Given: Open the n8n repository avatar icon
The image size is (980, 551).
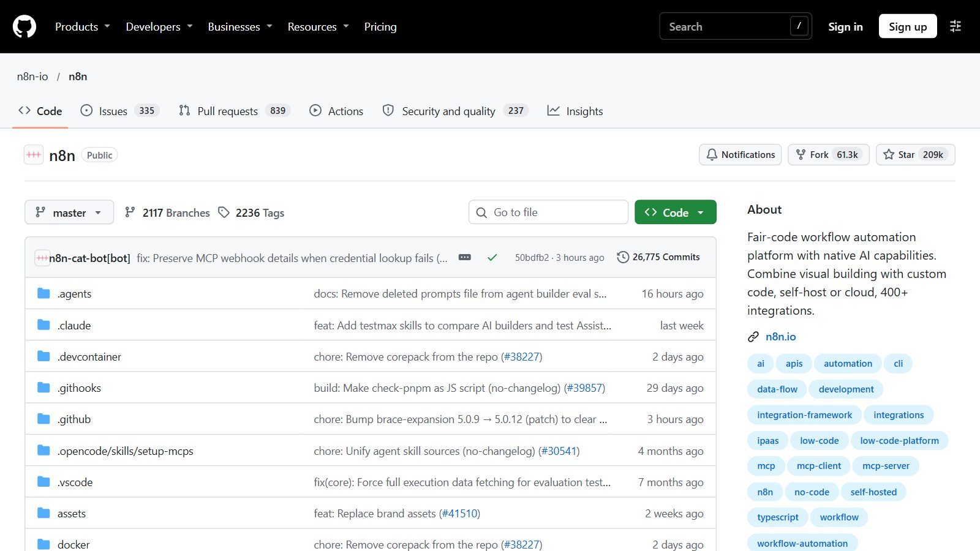Looking at the screenshot, I should coord(34,155).
